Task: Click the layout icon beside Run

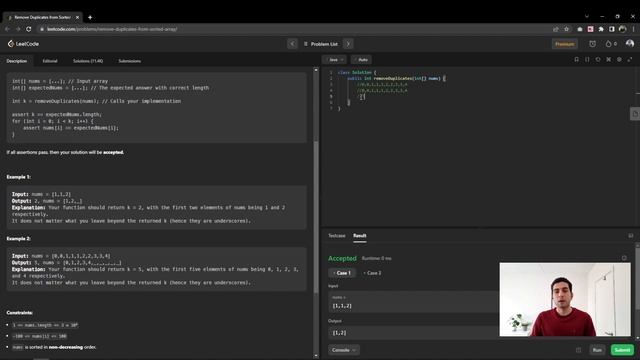Action: 578,350
